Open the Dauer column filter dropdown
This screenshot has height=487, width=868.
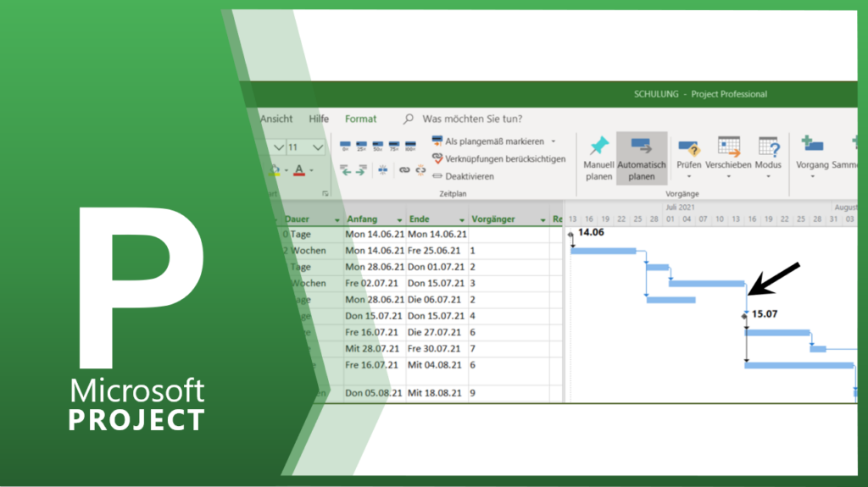(337, 219)
